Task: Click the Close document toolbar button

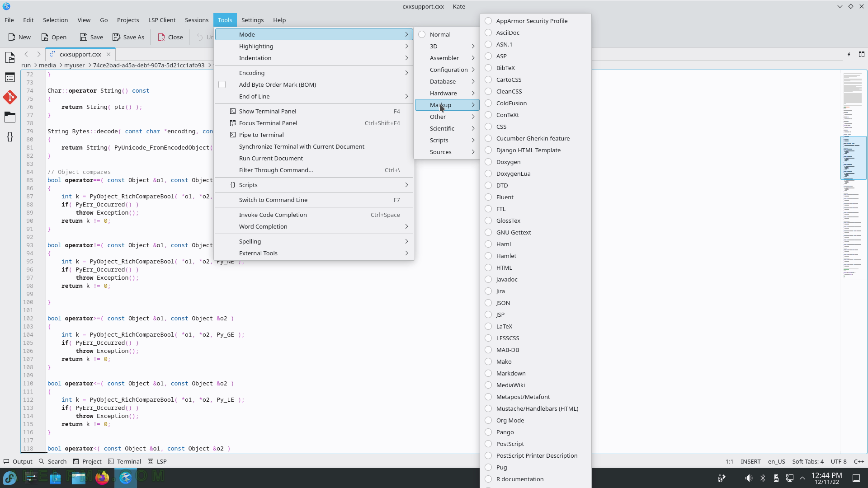Action: click(x=170, y=37)
